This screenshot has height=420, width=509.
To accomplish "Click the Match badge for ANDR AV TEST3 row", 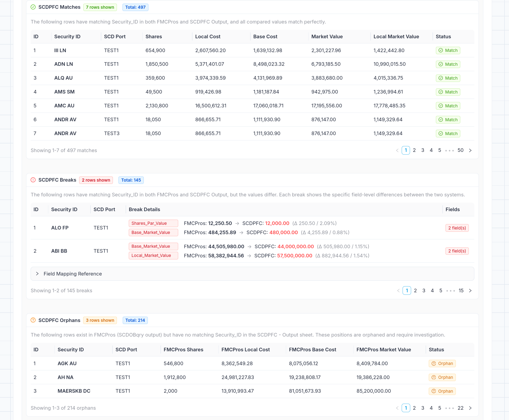I will pos(448,133).
